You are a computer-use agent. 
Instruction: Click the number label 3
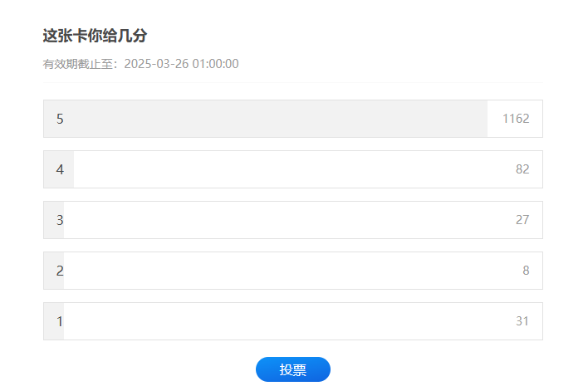[x=60, y=220]
